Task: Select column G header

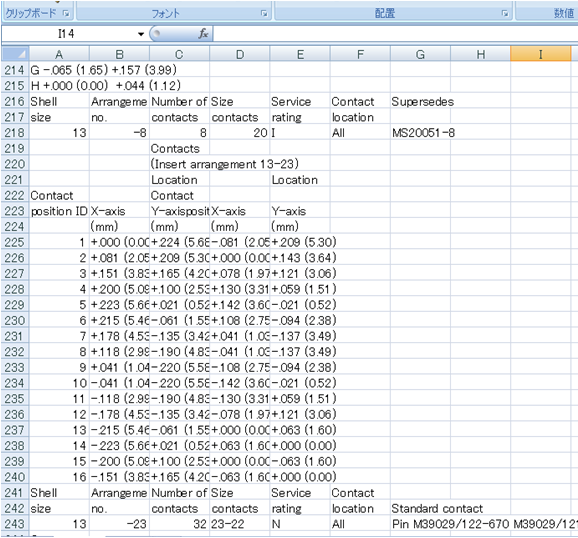Action: coord(420,54)
